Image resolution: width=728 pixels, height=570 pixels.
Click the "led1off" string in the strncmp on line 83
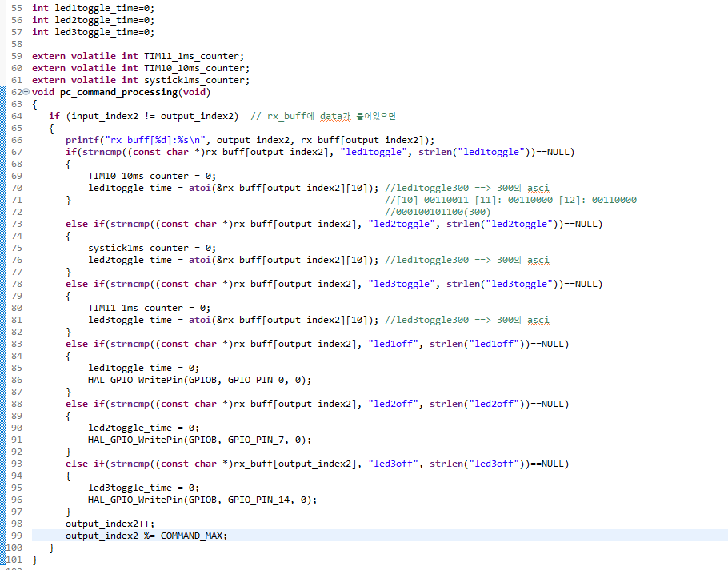(394, 344)
